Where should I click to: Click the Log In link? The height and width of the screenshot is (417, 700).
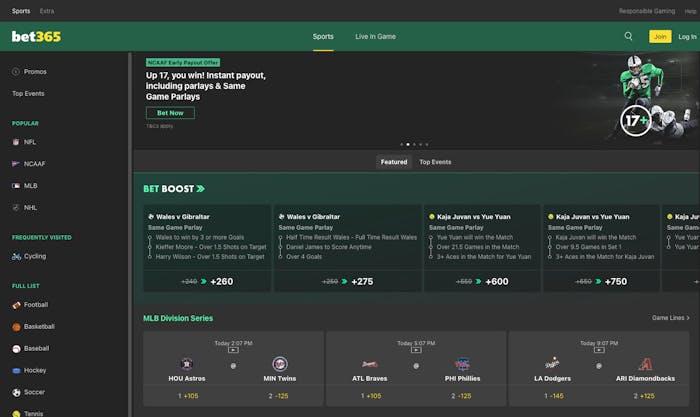click(x=688, y=37)
